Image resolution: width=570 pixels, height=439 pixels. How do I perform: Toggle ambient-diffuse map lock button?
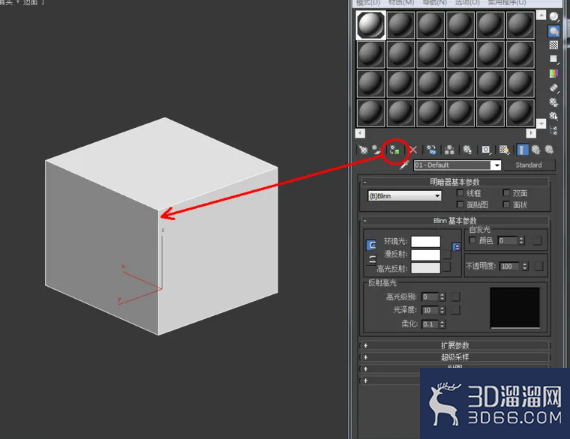456,247
